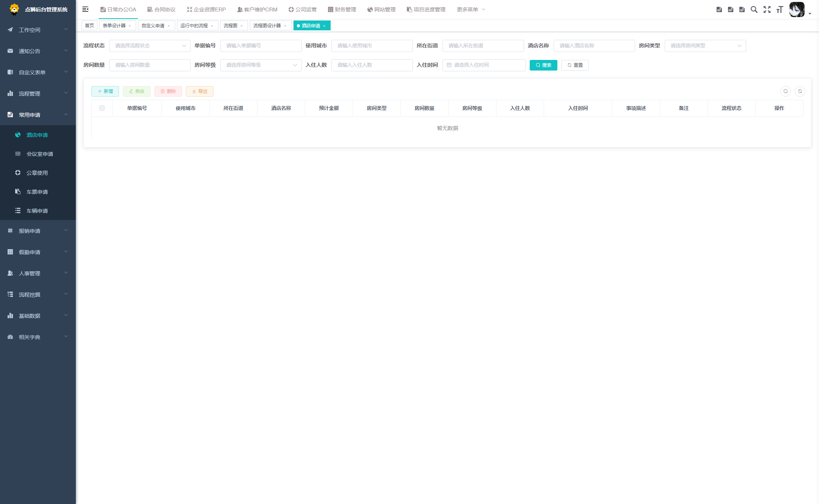Click the top-right search magnifier icon
819x504 pixels.
(754, 9)
